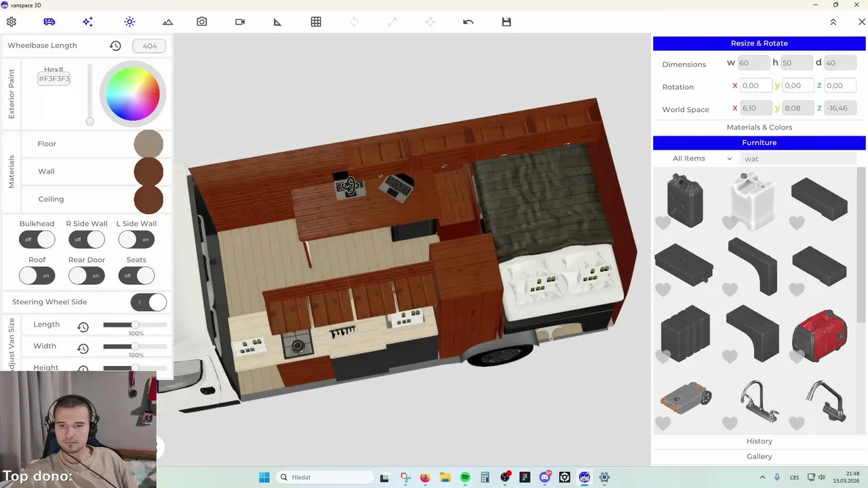The image size is (868, 488).
Task: Open the sun lighting tool
Action: 130,22
